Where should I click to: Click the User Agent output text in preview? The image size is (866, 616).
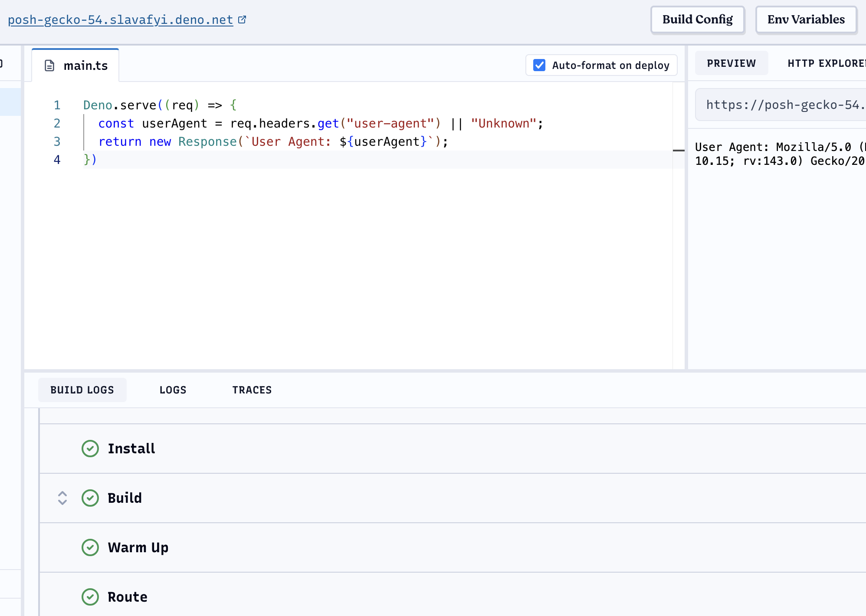click(780, 154)
